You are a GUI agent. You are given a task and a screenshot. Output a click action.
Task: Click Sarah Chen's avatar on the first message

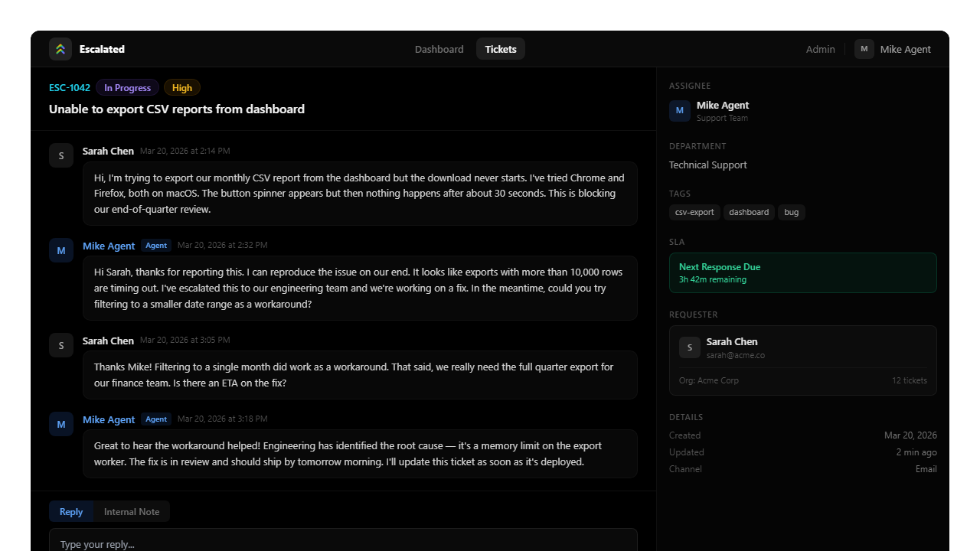[61, 155]
